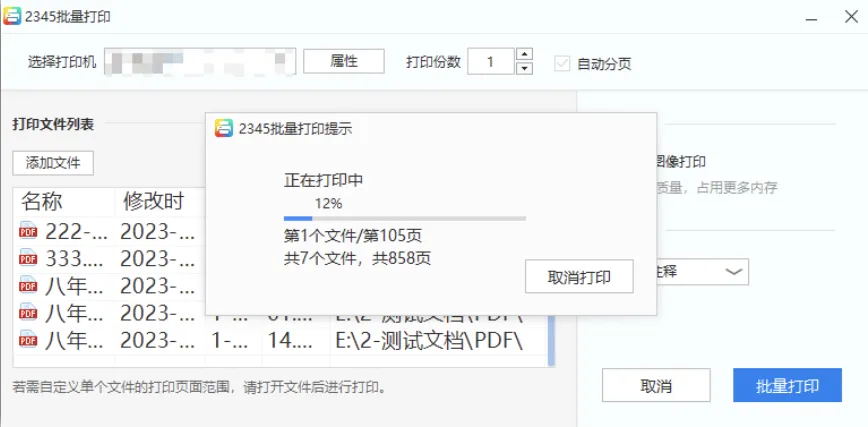Click the 第1个文件/第105页 status text
The width and height of the screenshot is (868, 427).
tap(353, 236)
